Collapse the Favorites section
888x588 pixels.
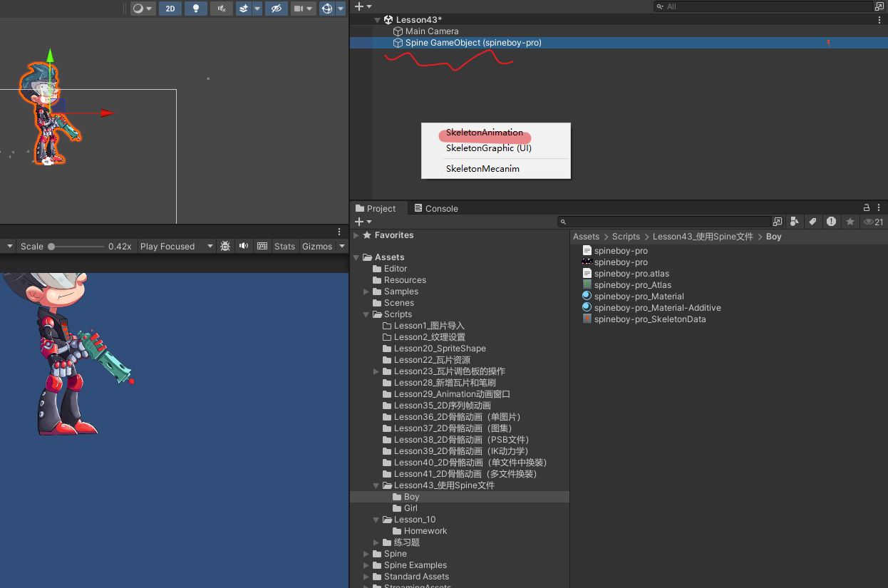coord(356,235)
